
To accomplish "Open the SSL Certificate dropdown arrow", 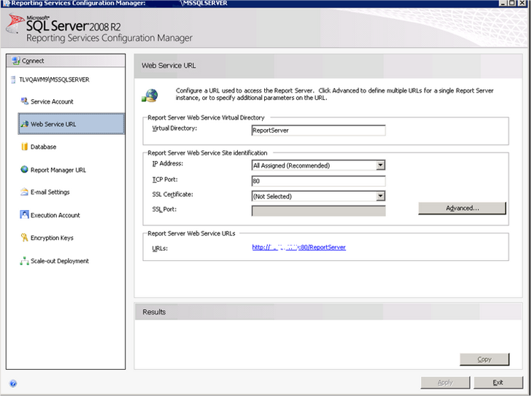I will [381, 196].
